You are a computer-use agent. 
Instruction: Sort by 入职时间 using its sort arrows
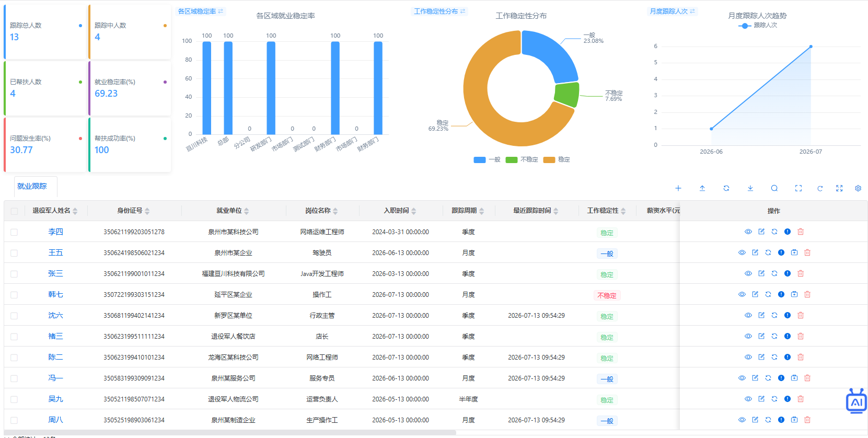pyautogui.click(x=414, y=211)
